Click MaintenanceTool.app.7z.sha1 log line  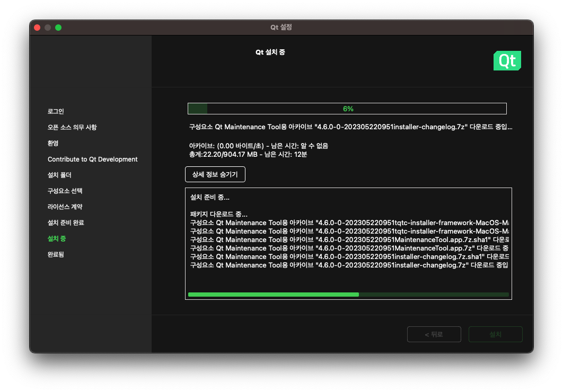point(349,239)
